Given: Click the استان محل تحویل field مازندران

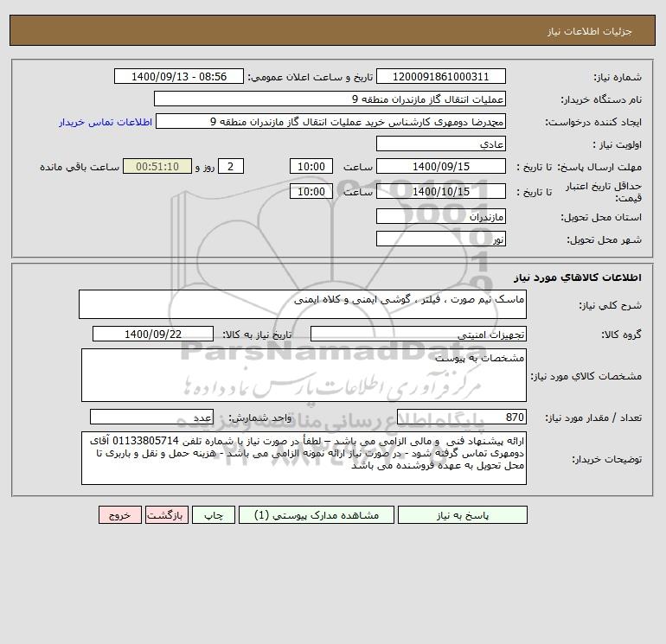Looking at the screenshot, I should click(x=441, y=216).
